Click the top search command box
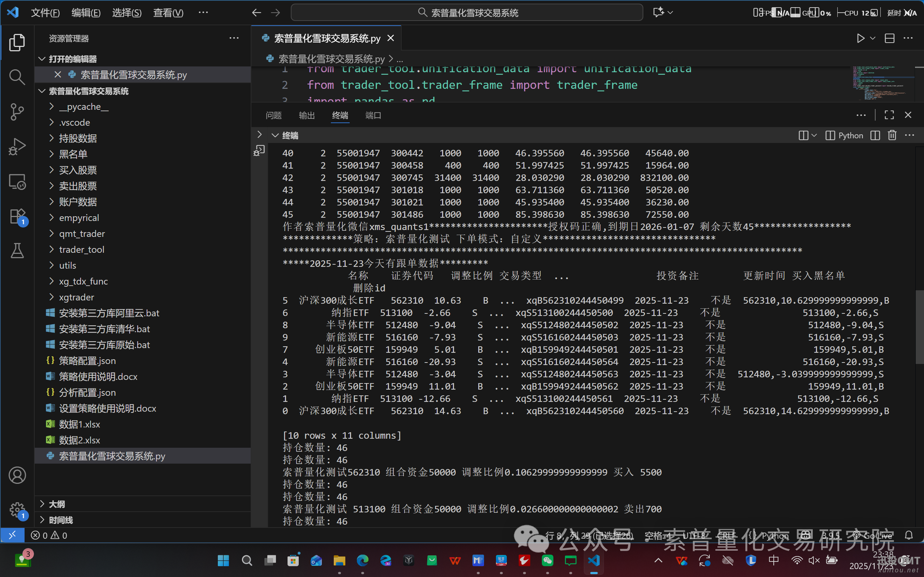The height and width of the screenshot is (577, 924). (x=466, y=12)
